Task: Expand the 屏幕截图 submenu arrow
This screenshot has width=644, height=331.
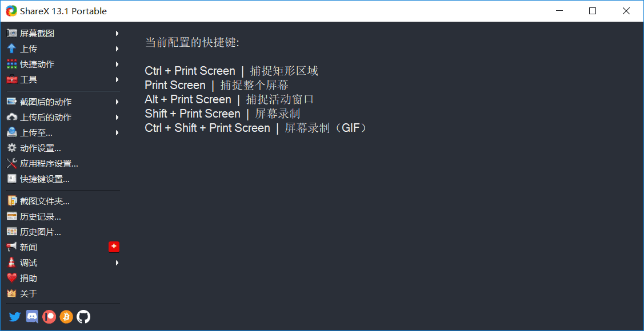Action: tap(118, 33)
